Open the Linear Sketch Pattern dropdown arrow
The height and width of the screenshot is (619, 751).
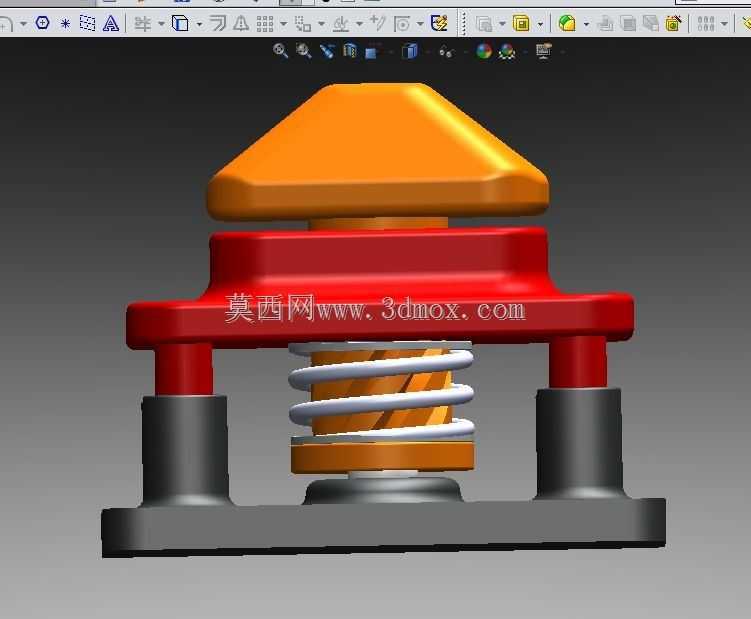click(284, 23)
